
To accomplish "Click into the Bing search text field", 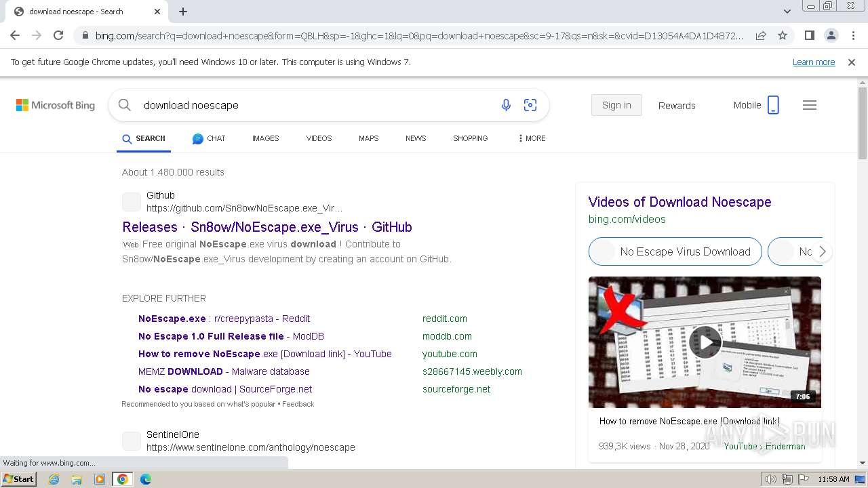I will tap(315, 105).
